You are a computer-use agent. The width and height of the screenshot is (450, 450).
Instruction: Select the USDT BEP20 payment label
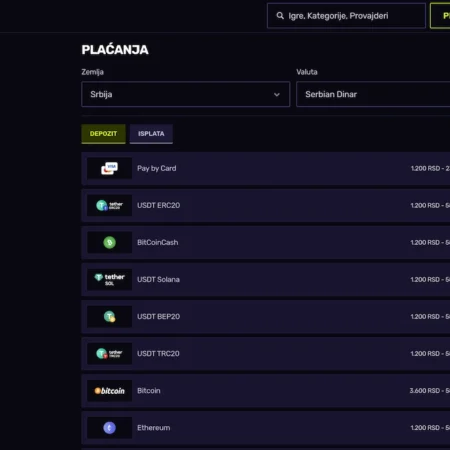click(159, 316)
